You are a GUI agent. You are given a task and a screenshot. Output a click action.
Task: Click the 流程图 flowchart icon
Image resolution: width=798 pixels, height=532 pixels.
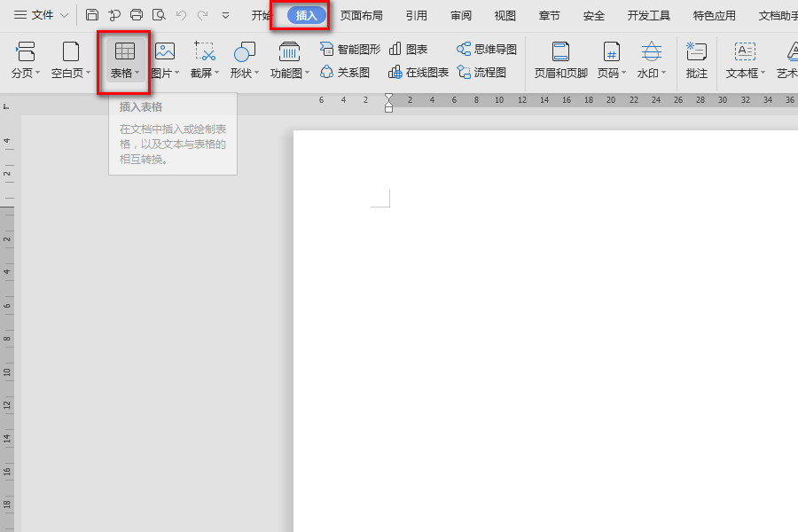pos(464,73)
